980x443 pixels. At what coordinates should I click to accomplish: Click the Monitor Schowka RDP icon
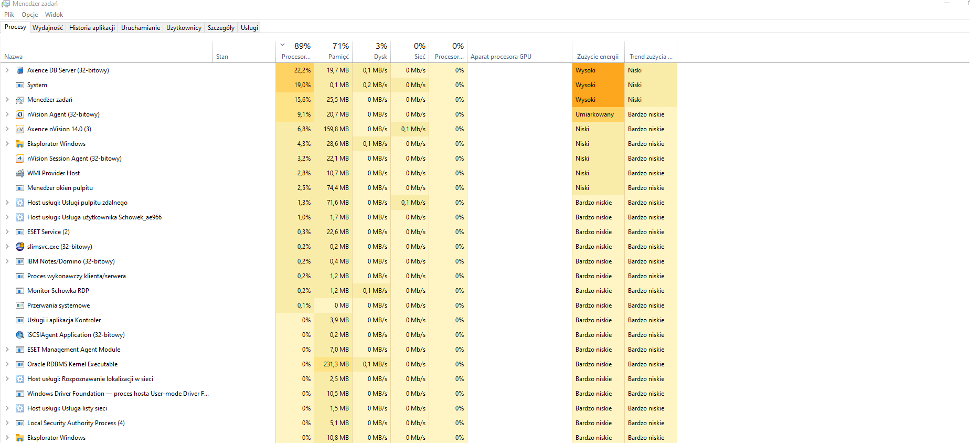tap(20, 291)
